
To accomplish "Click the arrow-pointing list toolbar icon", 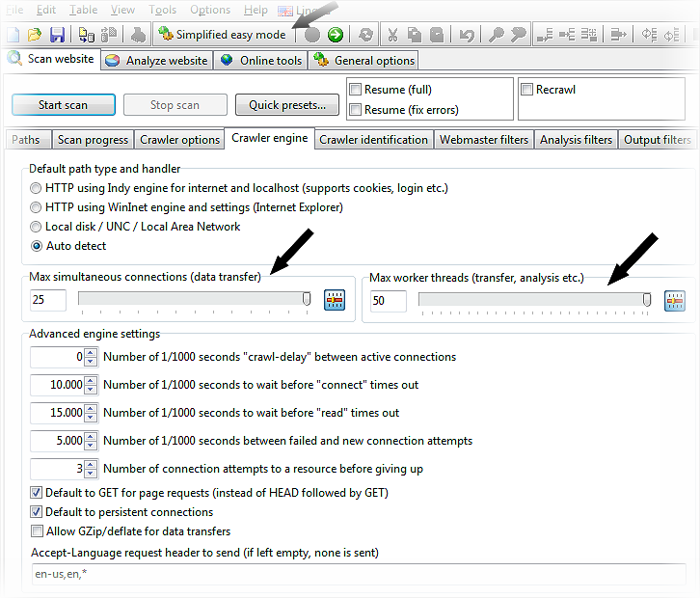I will 618,35.
